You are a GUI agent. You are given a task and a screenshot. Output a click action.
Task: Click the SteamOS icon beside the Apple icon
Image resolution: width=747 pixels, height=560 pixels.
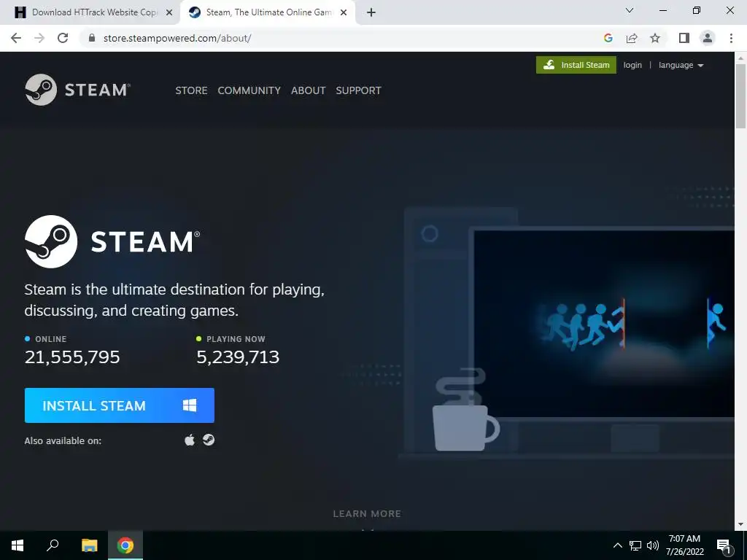click(209, 440)
